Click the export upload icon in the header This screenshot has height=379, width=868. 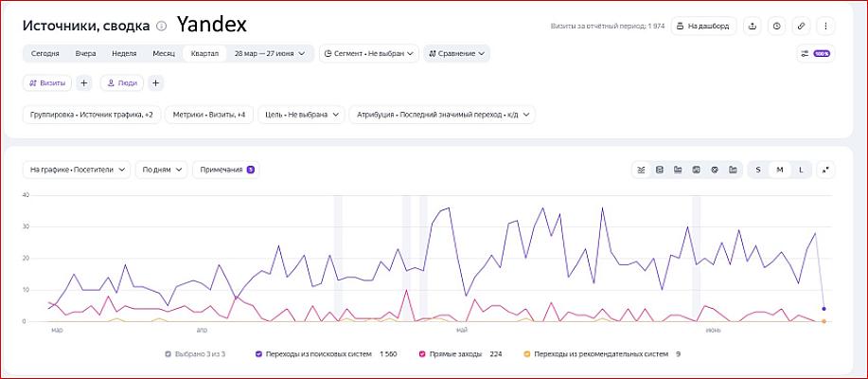click(753, 26)
